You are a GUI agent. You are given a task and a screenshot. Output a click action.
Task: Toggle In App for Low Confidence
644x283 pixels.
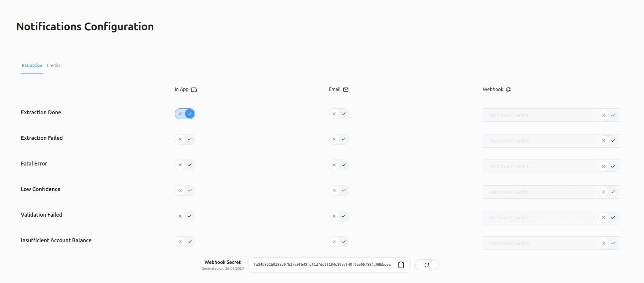click(185, 190)
